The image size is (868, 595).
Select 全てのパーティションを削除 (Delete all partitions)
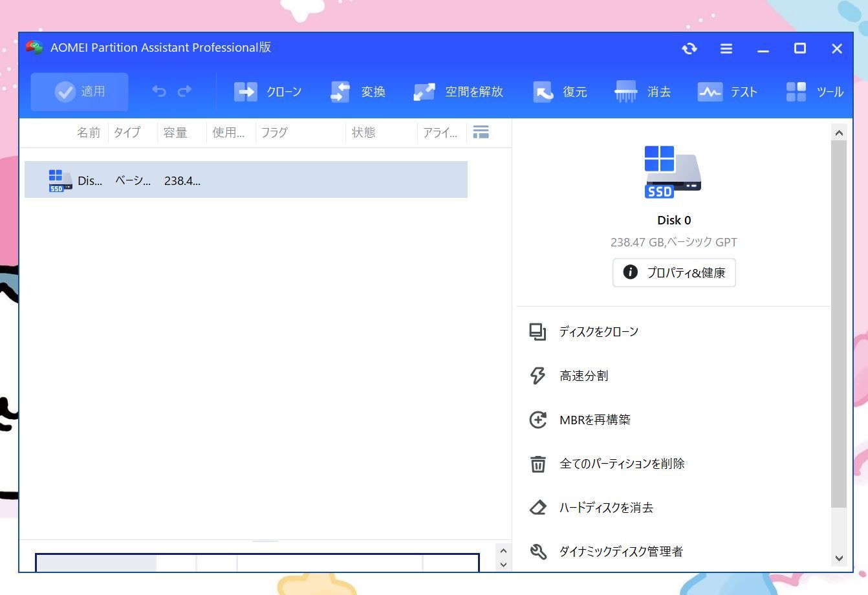[x=622, y=464]
